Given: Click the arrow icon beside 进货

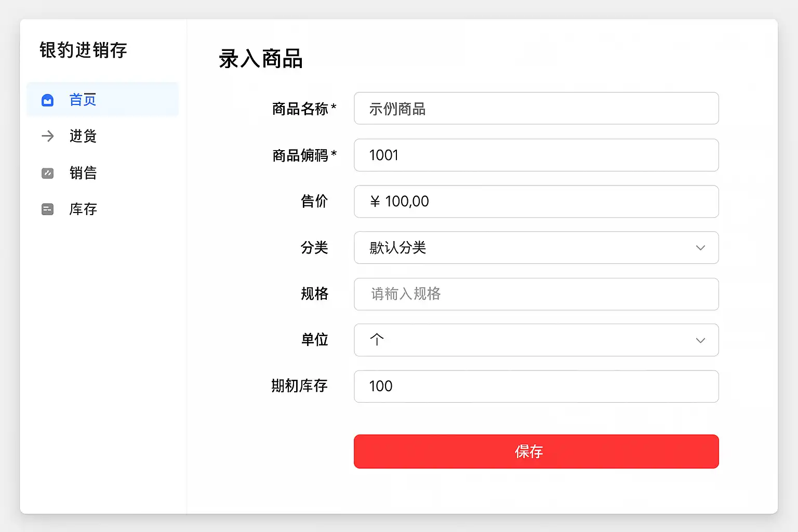Looking at the screenshot, I should tap(47, 136).
